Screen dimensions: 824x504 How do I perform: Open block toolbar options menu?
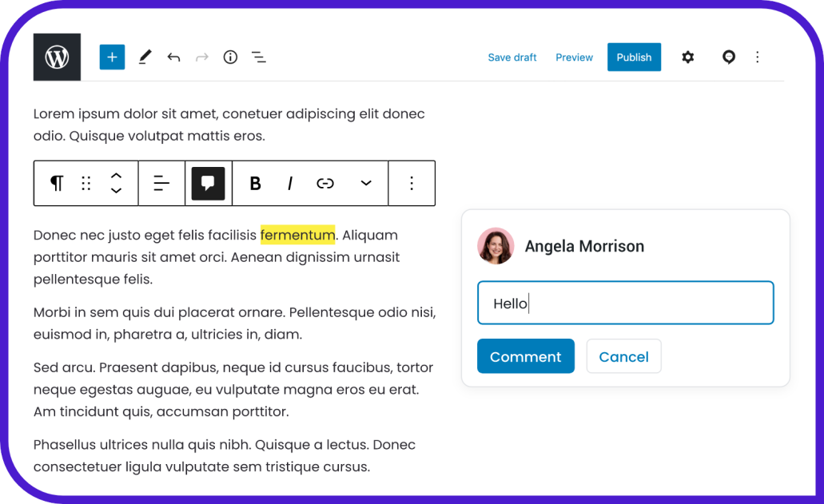(412, 183)
